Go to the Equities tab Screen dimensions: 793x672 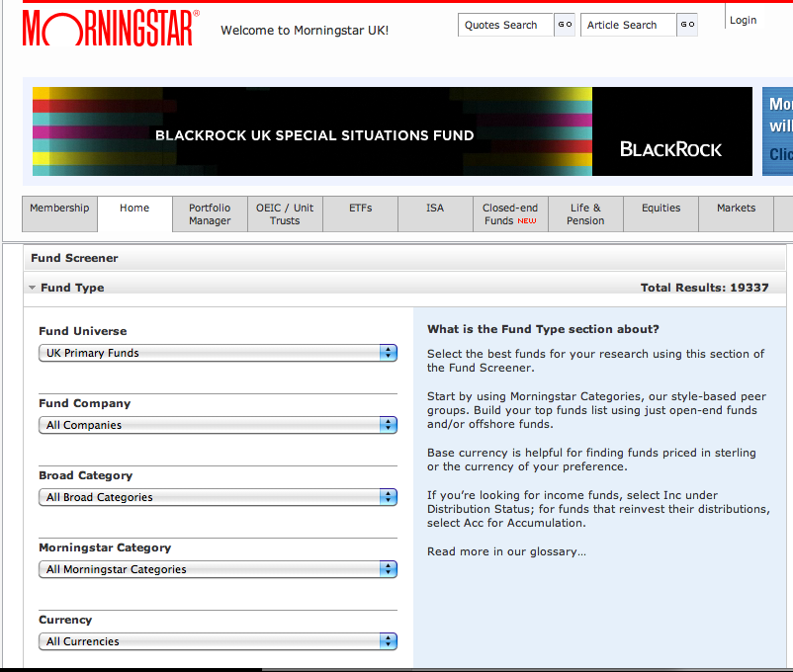click(x=661, y=213)
